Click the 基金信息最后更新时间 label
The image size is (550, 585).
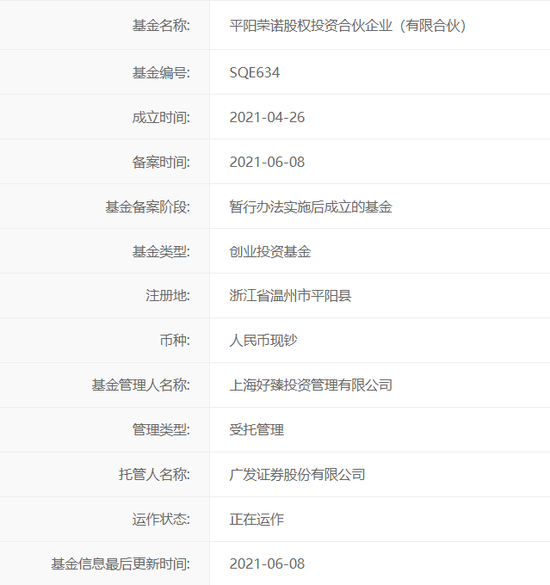coord(120,564)
